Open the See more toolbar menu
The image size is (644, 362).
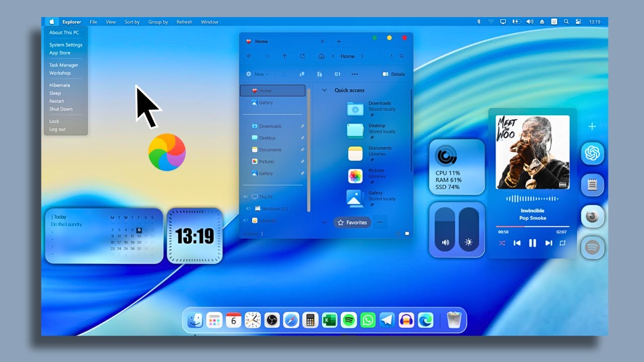point(355,74)
